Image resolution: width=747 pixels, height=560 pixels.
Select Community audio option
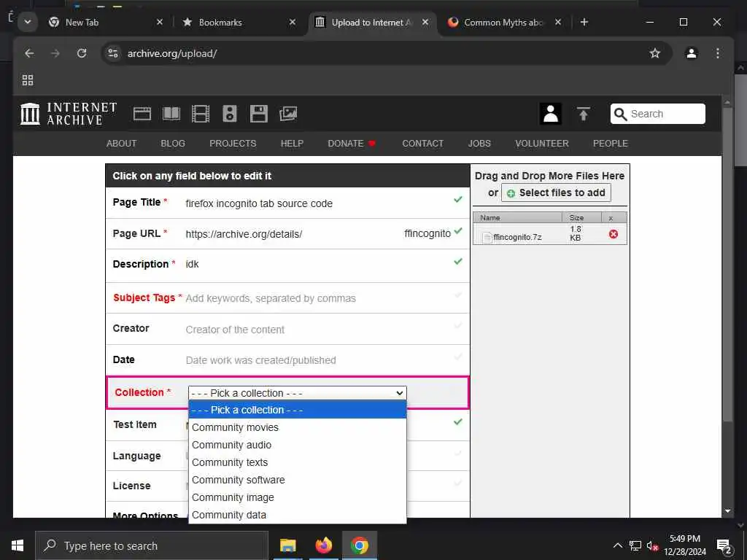tap(298, 445)
